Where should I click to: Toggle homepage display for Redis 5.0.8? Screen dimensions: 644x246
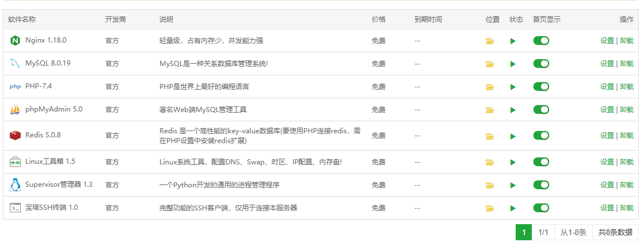(x=541, y=136)
